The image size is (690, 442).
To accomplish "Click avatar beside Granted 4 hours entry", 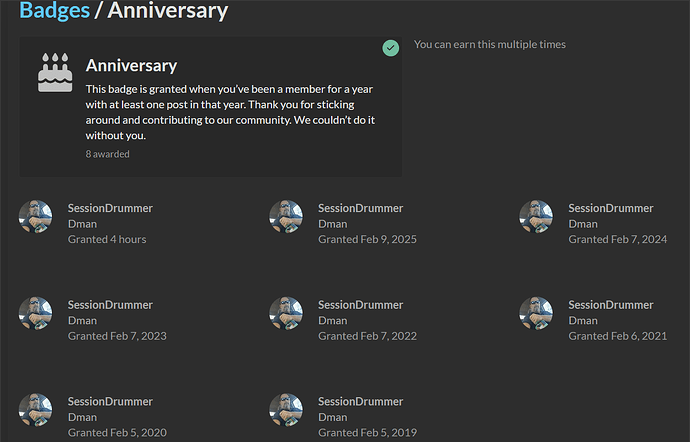I will pos(36,217).
